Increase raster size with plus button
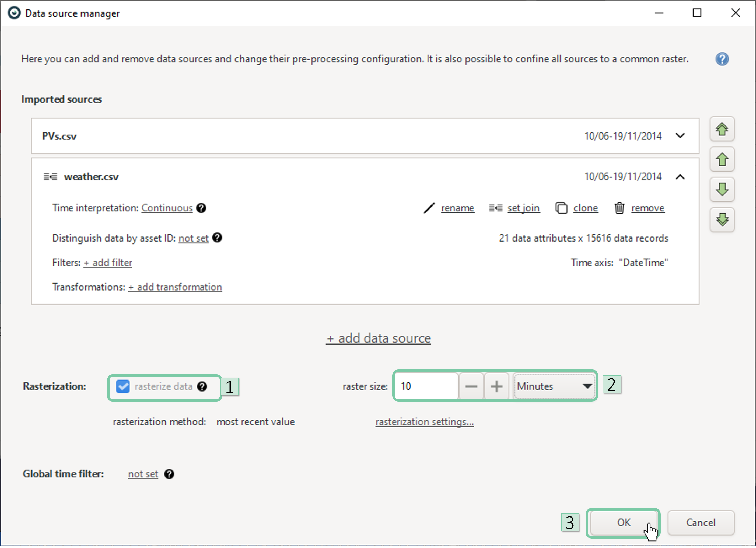756x548 pixels. coord(496,387)
